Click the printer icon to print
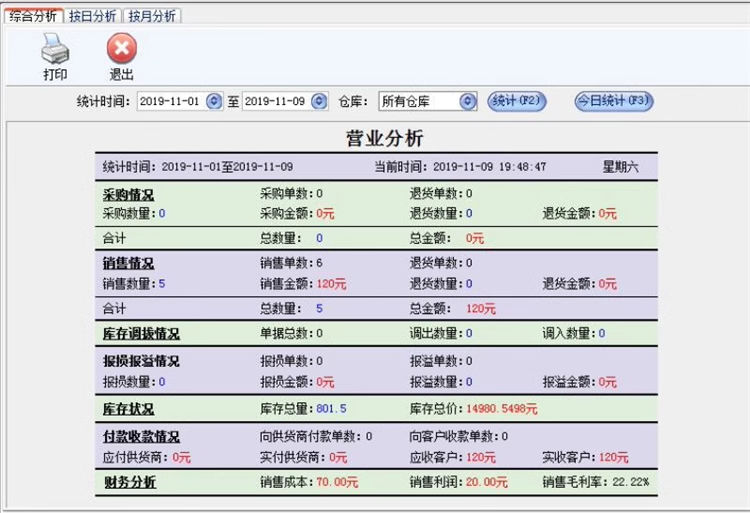Viewport: 750px width, 513px height. [x=55, y=49]
